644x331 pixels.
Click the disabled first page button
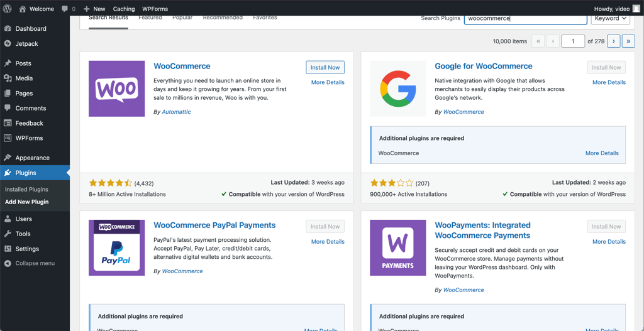[538, 41]
